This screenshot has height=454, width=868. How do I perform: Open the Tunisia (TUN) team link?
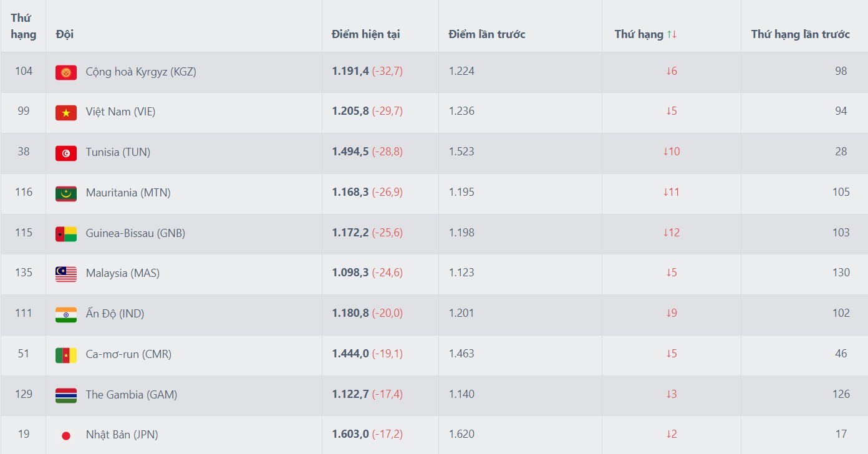pos(118,152)
